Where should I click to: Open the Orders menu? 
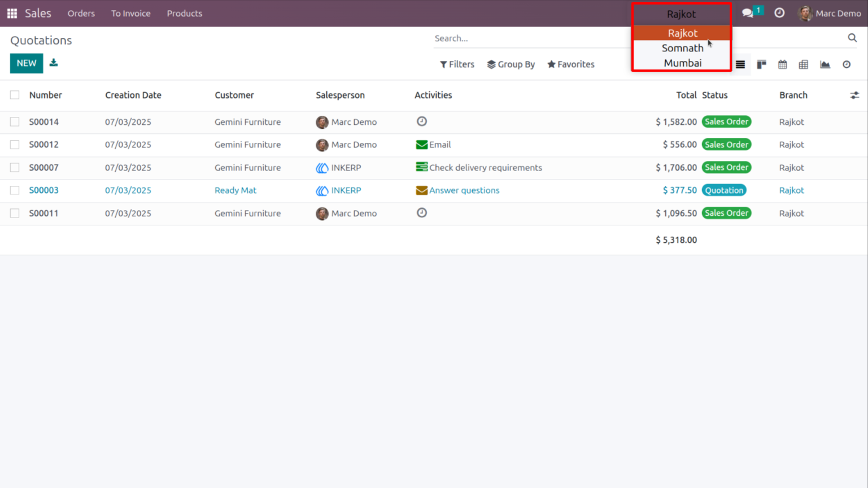click(81, 13)
